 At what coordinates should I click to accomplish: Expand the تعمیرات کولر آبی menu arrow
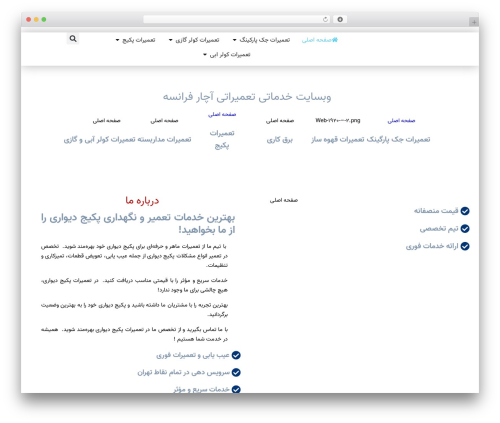click(205, 55)
